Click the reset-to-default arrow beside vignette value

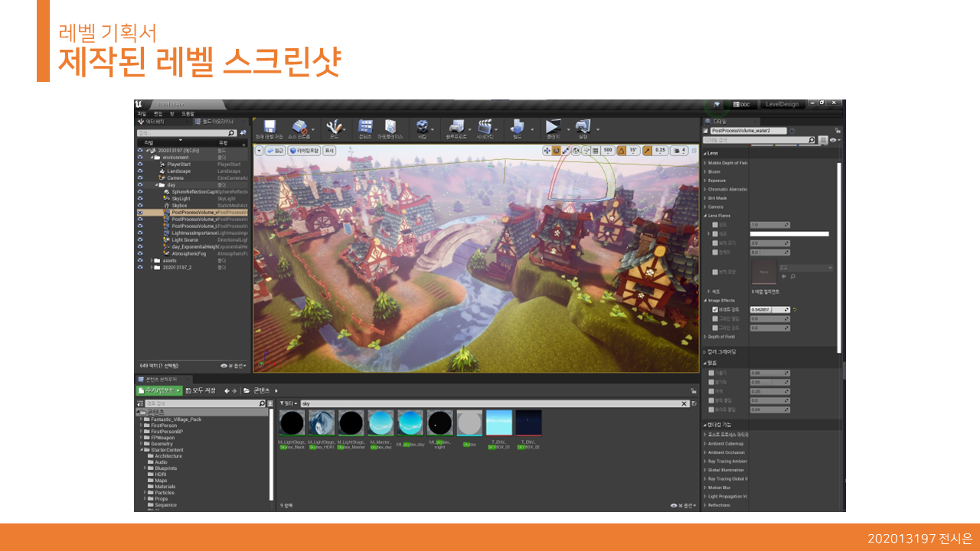[x=795, y=309]
